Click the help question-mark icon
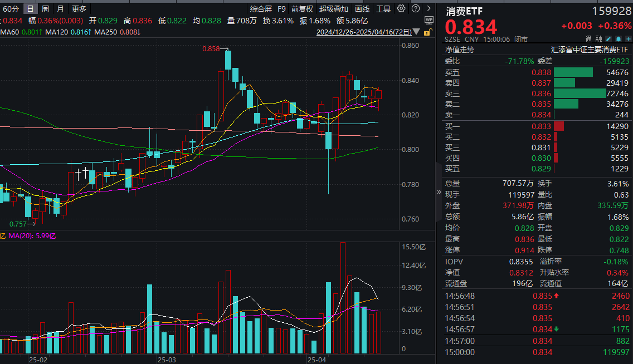The height and width of the screenshot is (364, 633). click(416, 9)
